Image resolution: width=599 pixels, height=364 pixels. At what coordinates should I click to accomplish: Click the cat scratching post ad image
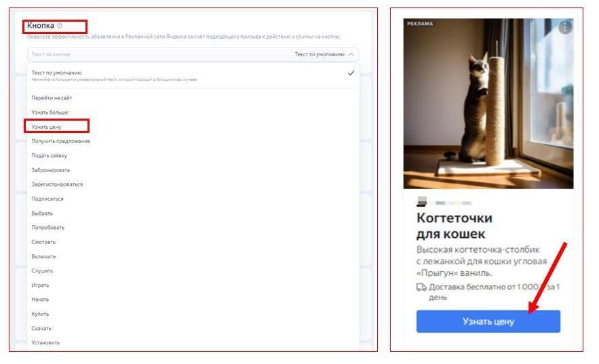pos(488,104)
